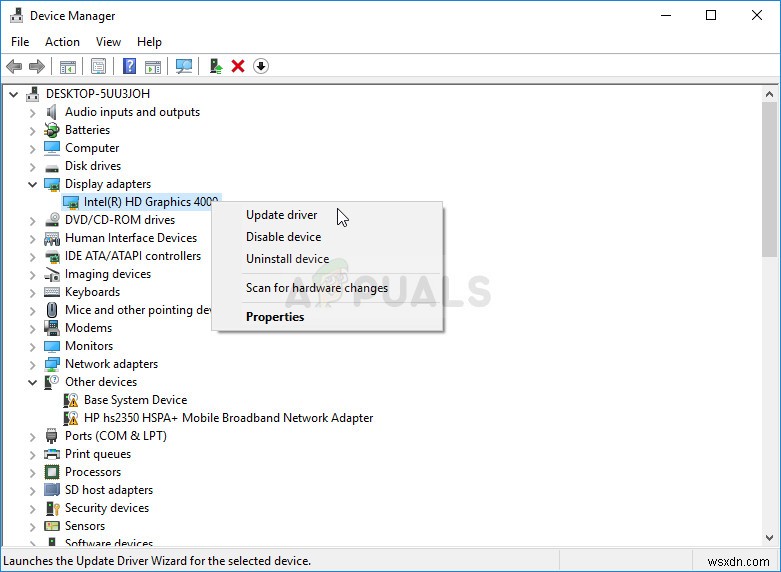The height and width of the screenshot is (572, 781).
Task: Click the scrollbar up arrow
Action: 770,94
